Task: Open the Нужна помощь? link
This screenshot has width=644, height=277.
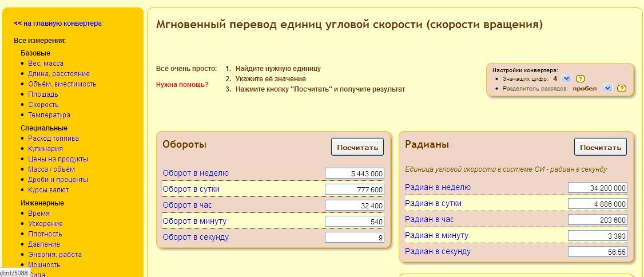Action: click(x=182, y=85)
